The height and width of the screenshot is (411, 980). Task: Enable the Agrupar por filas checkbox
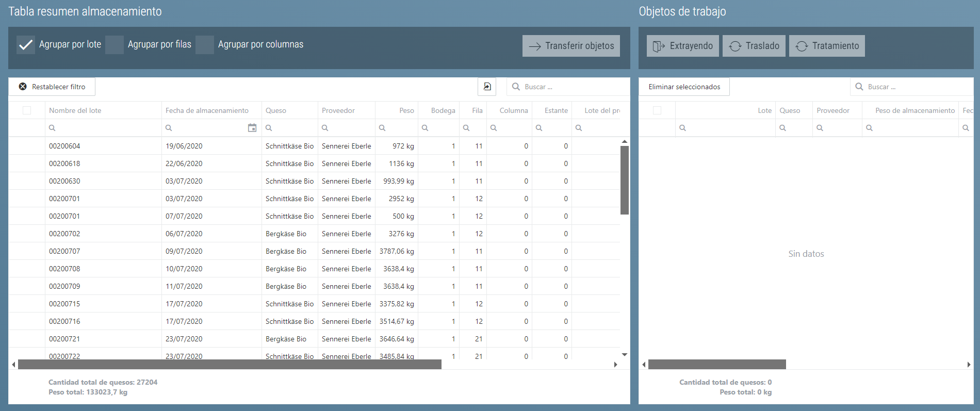click(x=115, y=45)
